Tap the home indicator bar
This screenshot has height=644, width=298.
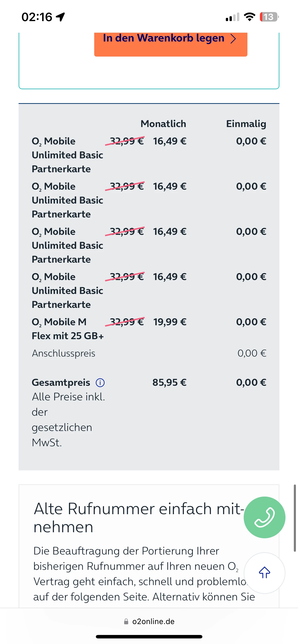pos(149,637)
